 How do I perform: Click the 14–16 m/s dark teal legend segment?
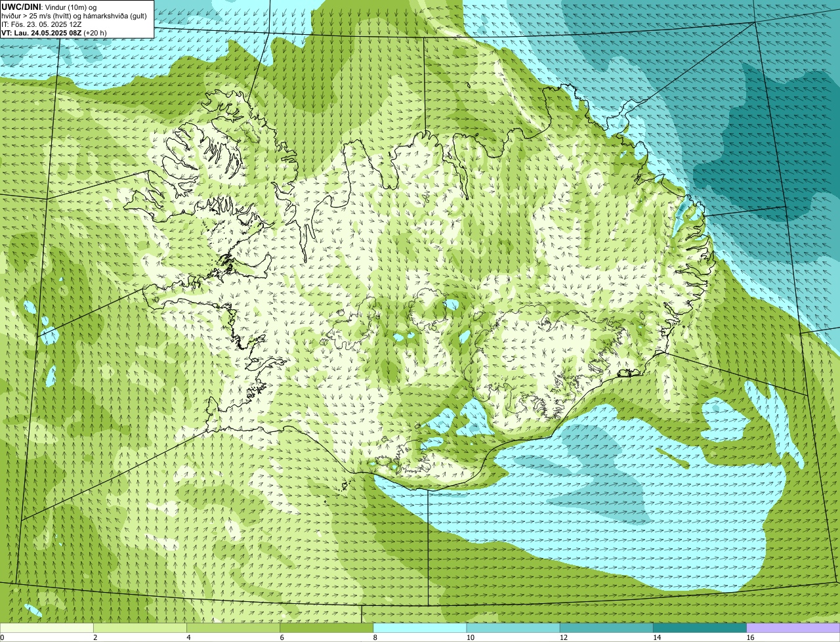(x=700, y=628)
